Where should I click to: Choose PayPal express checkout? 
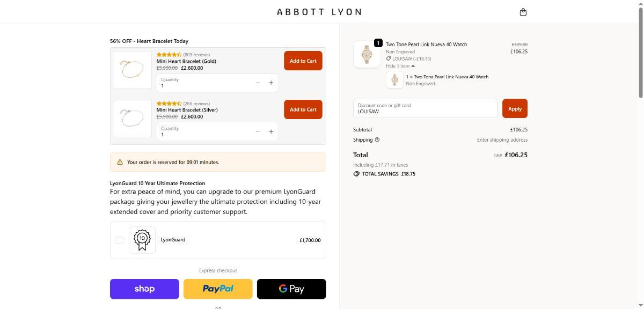pyautogui.click(x=218, y=289)
